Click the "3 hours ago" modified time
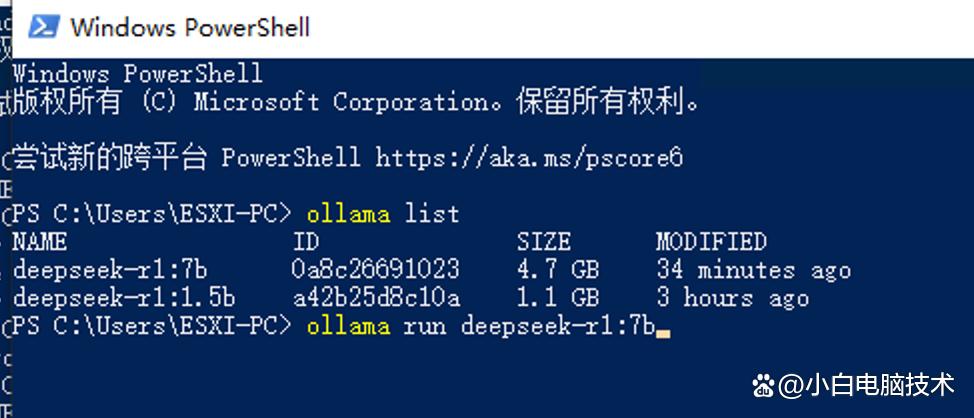This screenshot has height=418, width=974. point(732,297)
